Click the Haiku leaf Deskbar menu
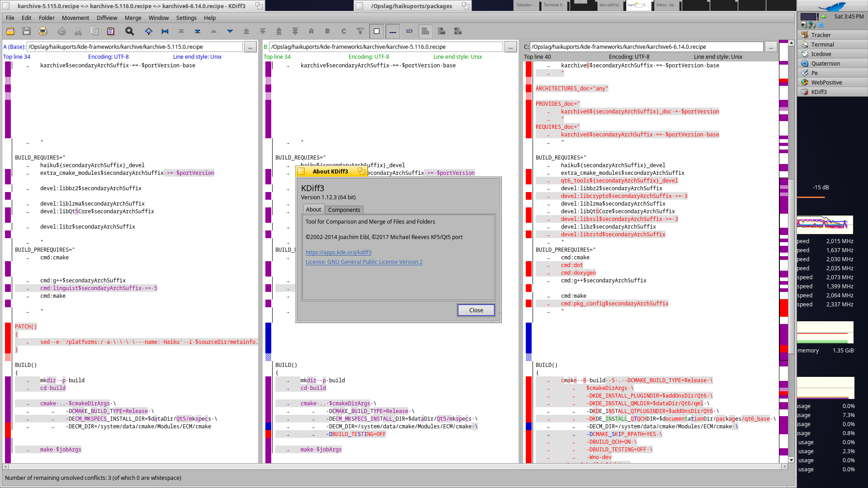868x488 pixels. point(832,6)
